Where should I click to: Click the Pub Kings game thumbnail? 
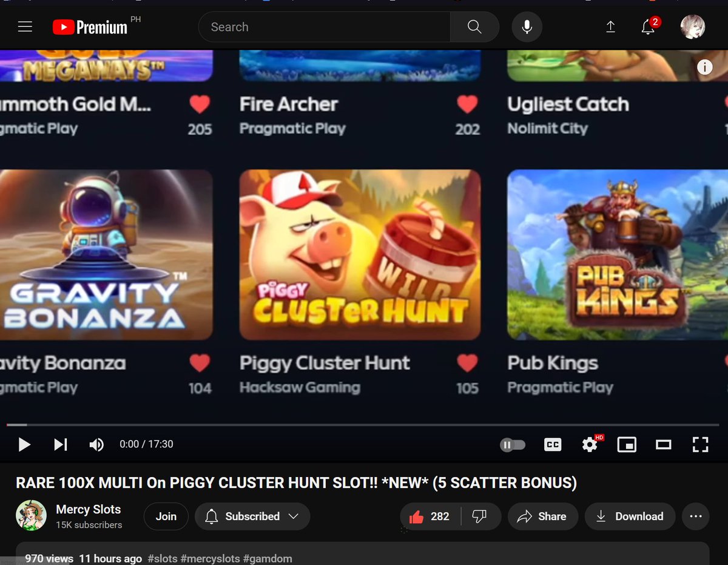[618, 255]
